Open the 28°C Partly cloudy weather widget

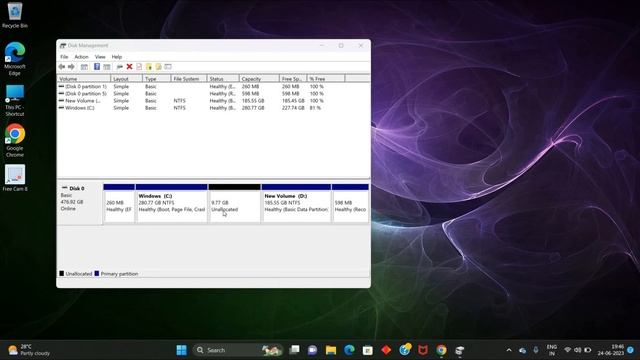(29, 350)
